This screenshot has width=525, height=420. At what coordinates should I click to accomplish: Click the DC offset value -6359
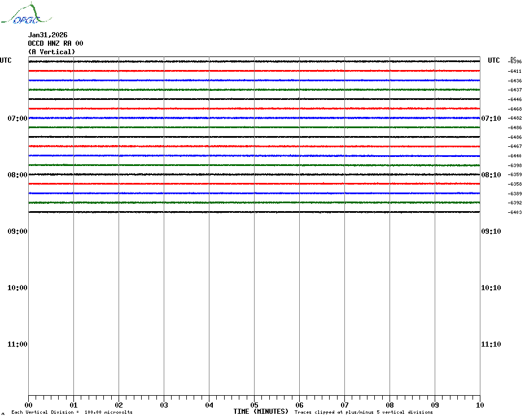[x=515, y=175]
